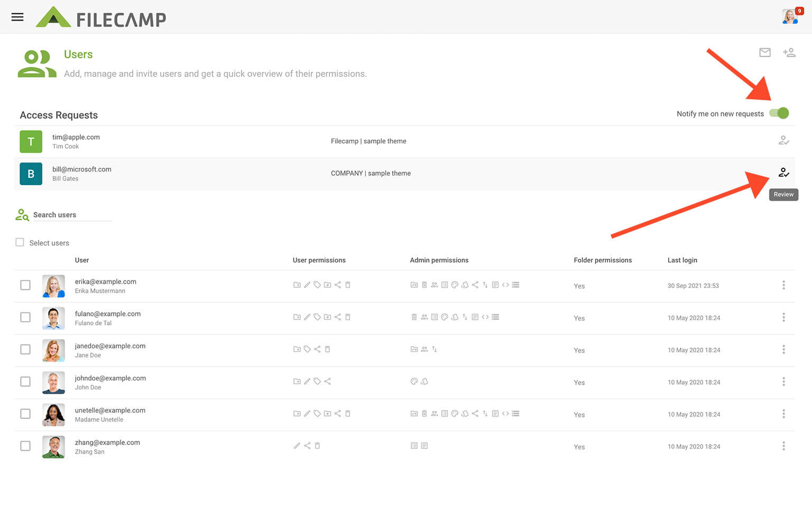The height and width of the screenshot is (508, 812).
Task: Click the search users magnifier icon
Action: coord(22,215)
